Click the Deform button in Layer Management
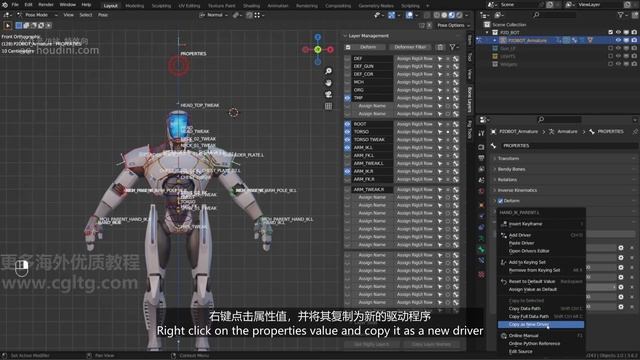The height and width of the screenshot is (360, 640). 368,47
